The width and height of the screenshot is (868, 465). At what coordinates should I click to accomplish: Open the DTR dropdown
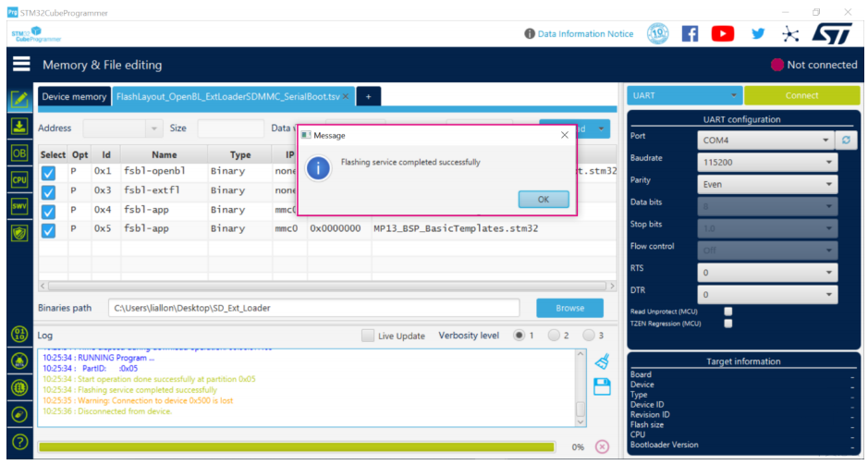pos(767,295)
